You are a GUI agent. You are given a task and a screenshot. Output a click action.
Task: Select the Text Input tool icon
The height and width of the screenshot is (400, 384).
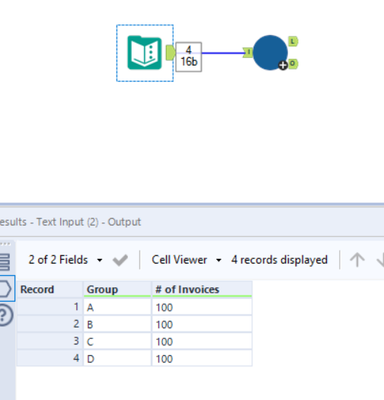point(145,53)
